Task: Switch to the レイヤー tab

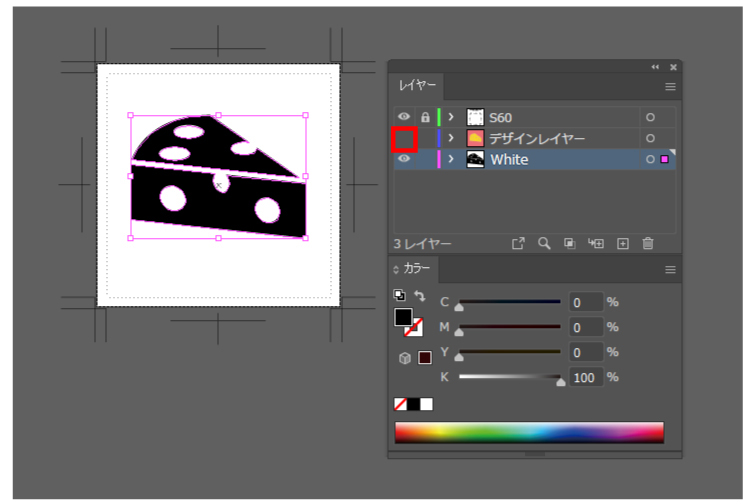Action: (x=417, y=85)
